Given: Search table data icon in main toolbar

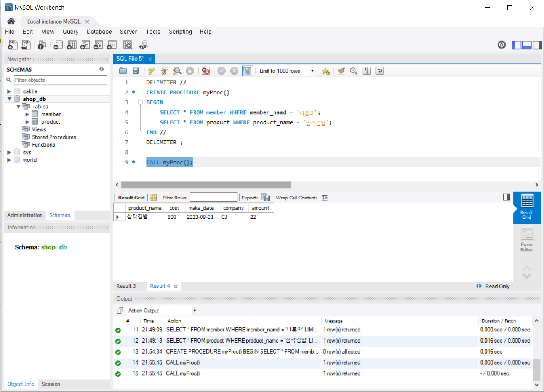Looking at the screenshot, I should (128, 45).
